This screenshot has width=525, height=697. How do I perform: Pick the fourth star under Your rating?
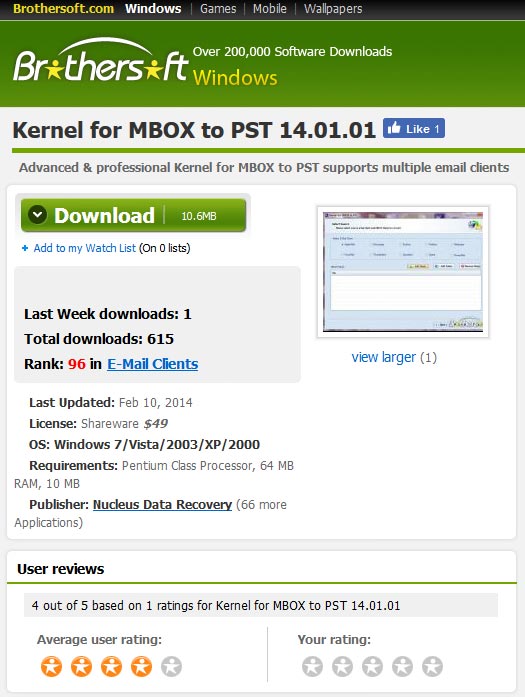[402, 666]
